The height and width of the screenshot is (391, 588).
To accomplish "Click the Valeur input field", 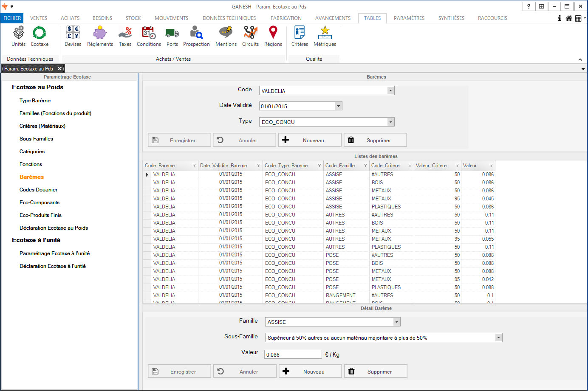I will point(293,354).
